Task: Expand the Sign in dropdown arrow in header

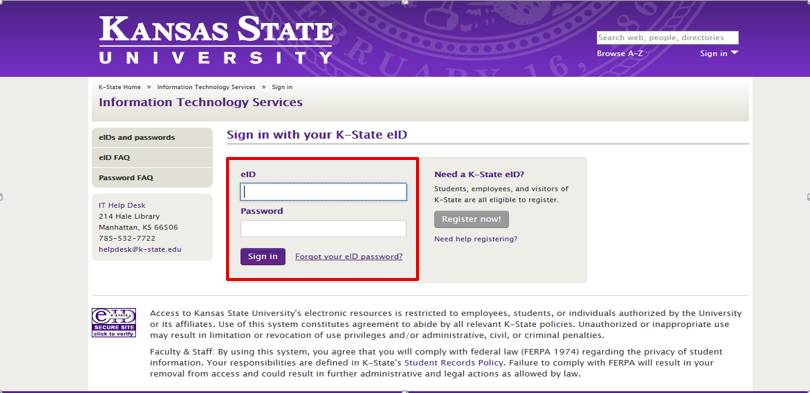Action: [734, 53]
